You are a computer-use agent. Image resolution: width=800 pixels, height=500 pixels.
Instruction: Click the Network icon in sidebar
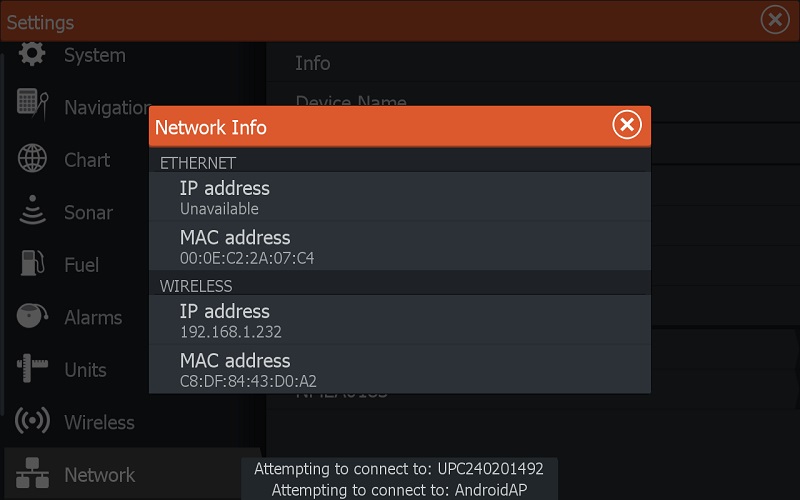pyautogui.click(x=32, y=474)
